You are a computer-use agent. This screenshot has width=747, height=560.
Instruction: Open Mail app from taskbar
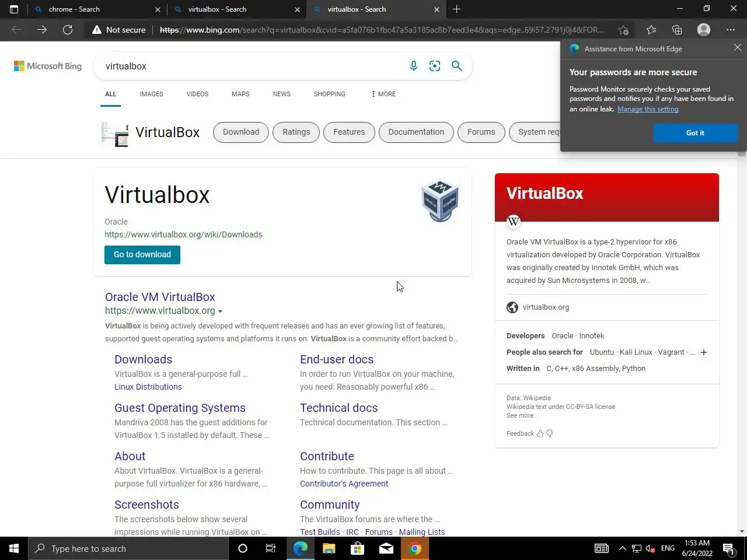pos(386,548)
